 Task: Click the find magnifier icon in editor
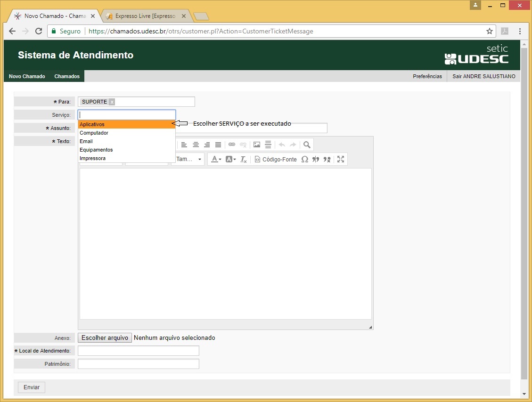(307, 145)
